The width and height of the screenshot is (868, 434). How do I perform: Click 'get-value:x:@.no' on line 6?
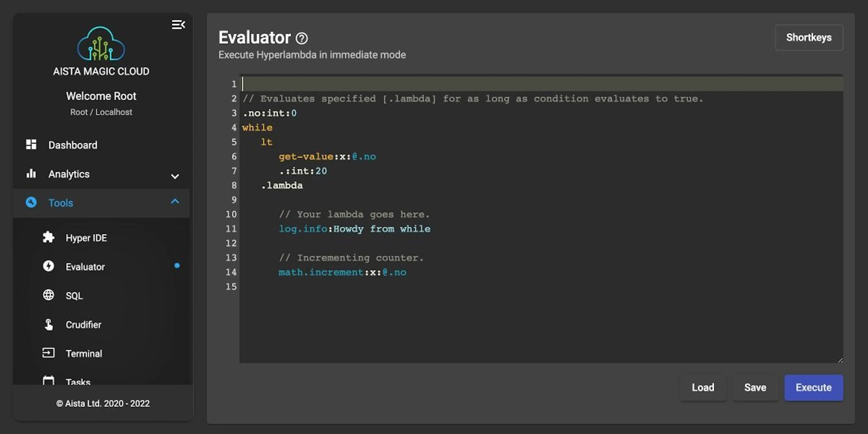[x=327, y=157]
